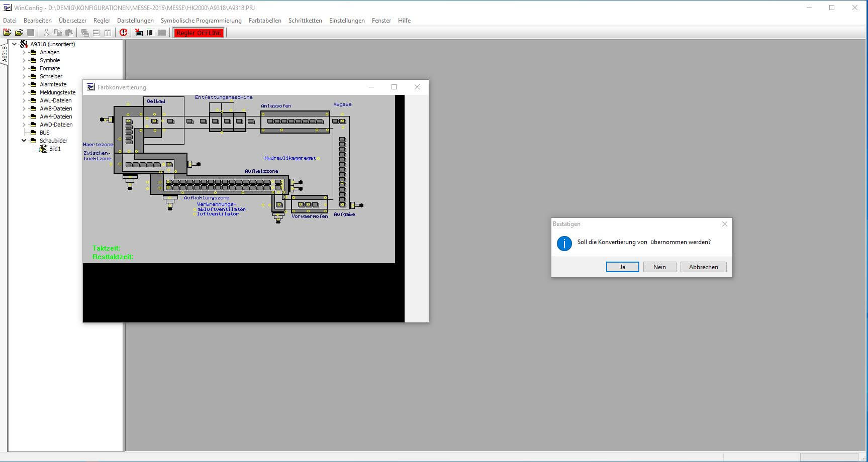Click the scissors cut icon

click(46, 33)
